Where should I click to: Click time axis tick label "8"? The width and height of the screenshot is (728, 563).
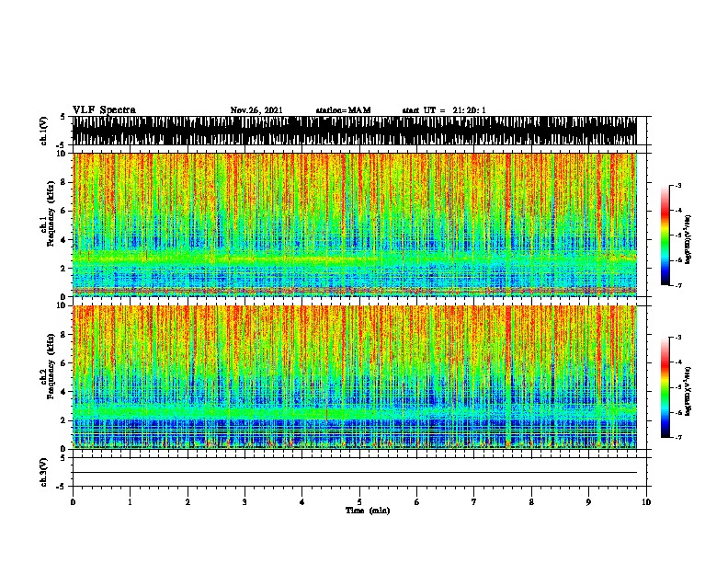point(531,502)
